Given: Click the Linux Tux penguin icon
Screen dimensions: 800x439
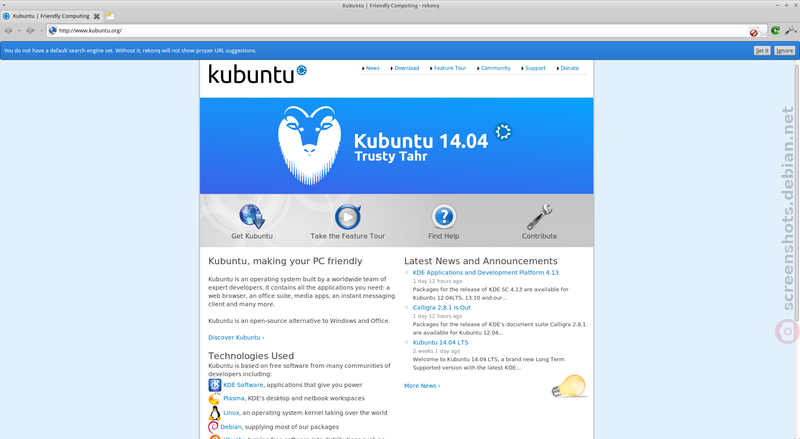Looking at the screenshot, I should click(215, 413).
